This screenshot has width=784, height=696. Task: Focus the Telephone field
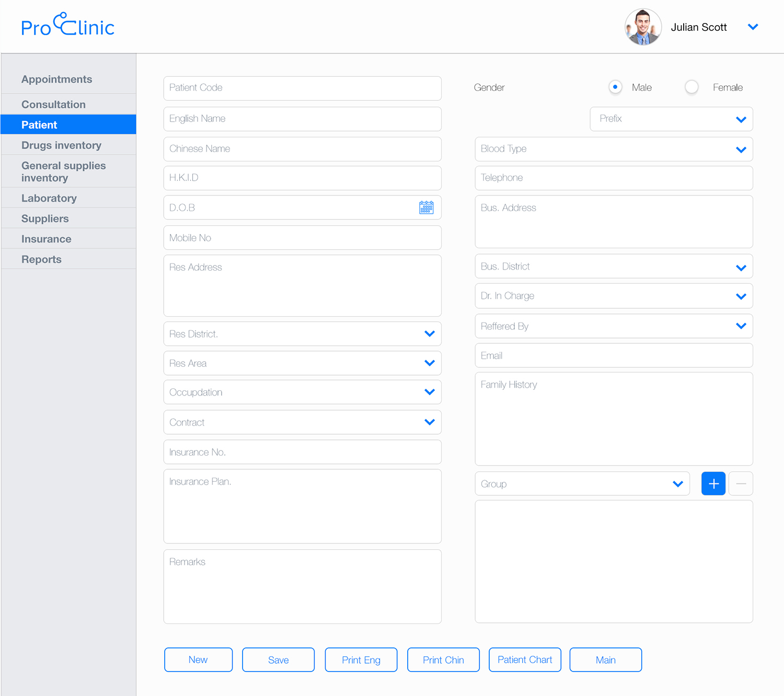[x=614, y=178]
